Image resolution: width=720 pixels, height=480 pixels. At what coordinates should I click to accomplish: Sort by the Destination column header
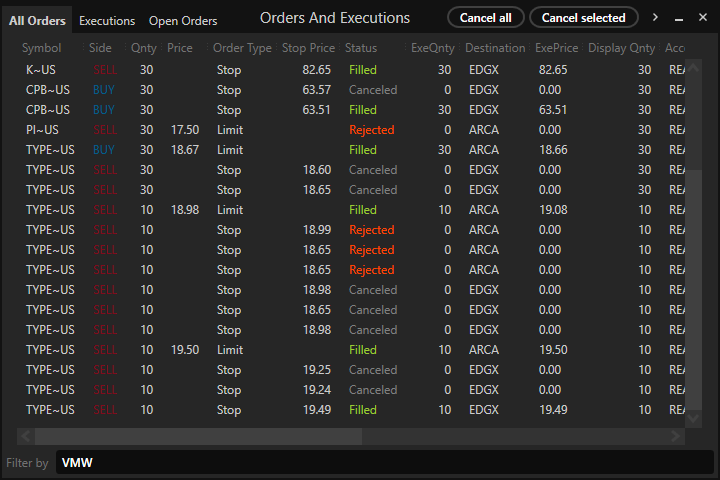coord(495,48)
